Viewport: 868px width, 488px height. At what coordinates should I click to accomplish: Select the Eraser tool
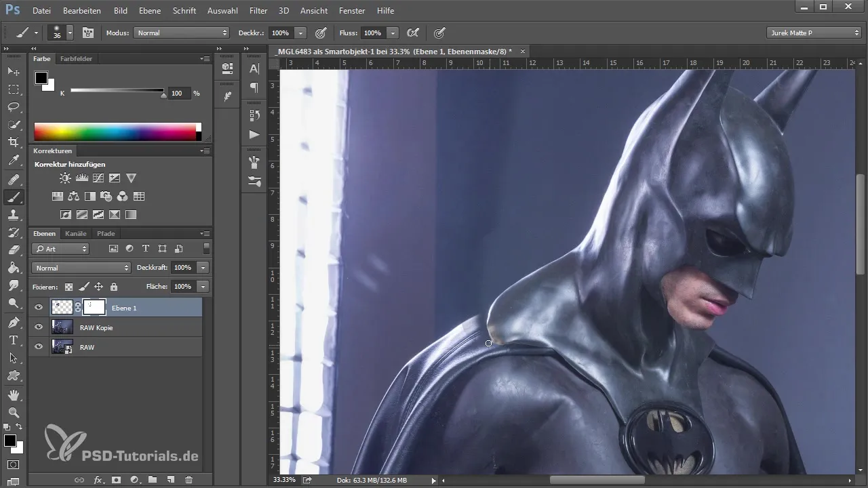(x=14, y=250)
